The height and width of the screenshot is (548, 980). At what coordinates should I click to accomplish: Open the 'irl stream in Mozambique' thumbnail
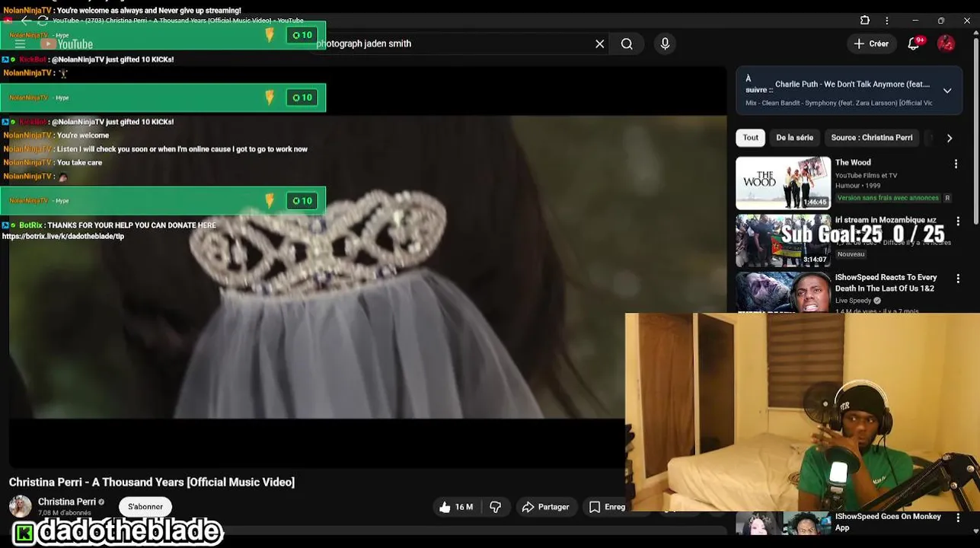point(783,241)
